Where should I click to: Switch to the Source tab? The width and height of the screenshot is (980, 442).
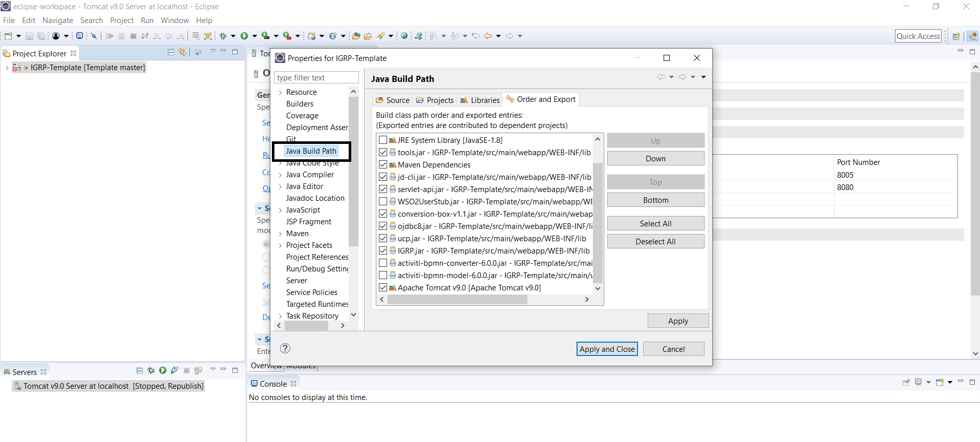pyautogui.click(x=393, y=100)
